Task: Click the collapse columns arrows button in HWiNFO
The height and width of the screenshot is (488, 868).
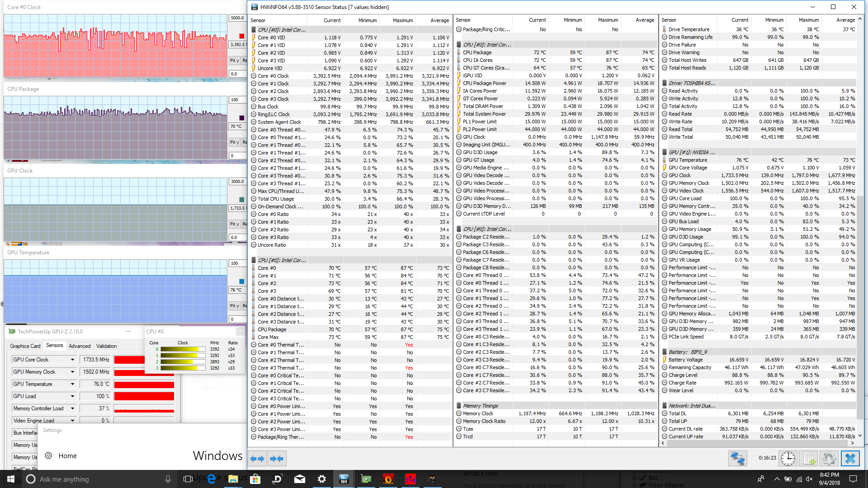Action: [276, 459]
